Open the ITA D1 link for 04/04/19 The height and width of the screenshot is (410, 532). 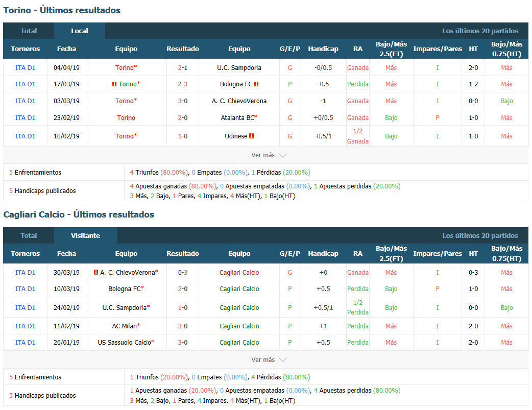[25, 68]
